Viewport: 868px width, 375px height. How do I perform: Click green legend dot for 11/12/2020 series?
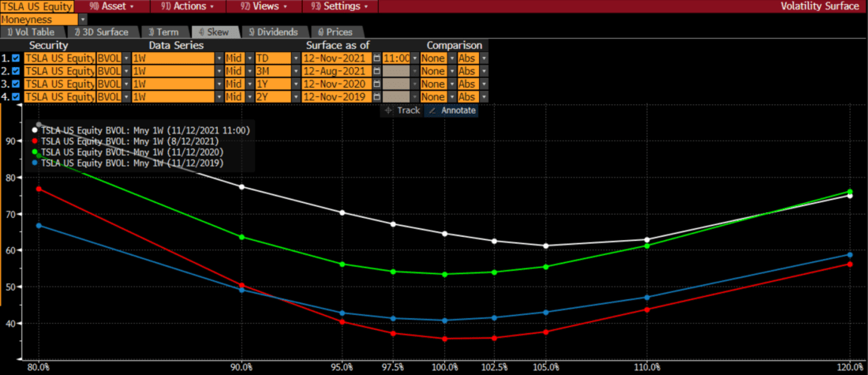[35, 152]
